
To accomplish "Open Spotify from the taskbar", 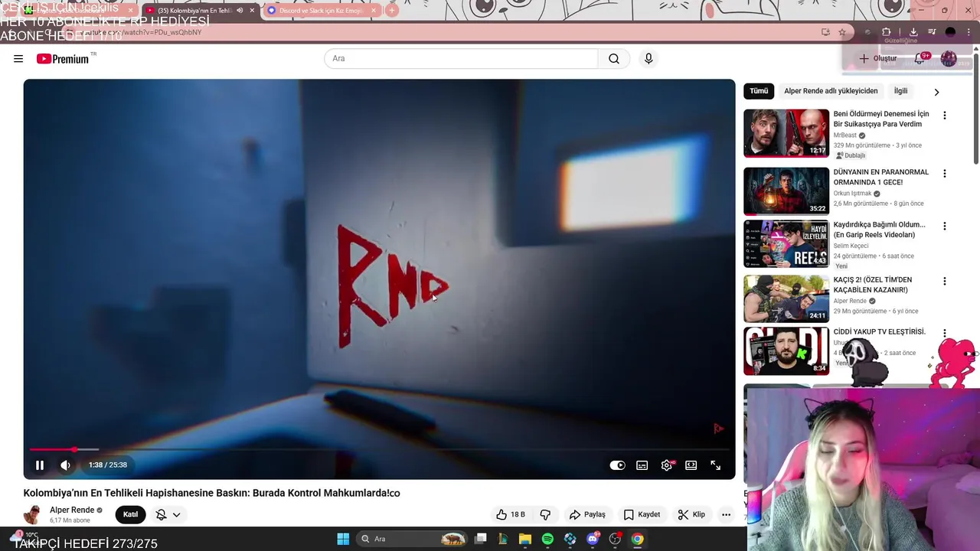I will click(x=547, y=539).
